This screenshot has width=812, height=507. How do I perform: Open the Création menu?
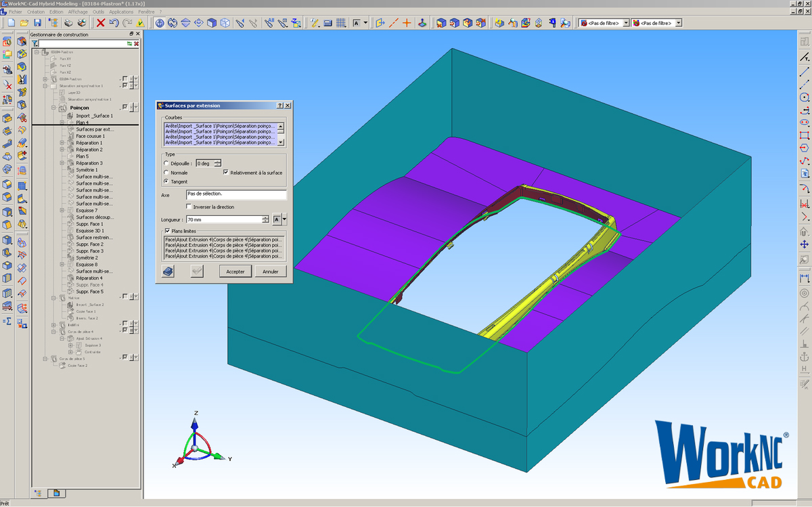[37, 12]
